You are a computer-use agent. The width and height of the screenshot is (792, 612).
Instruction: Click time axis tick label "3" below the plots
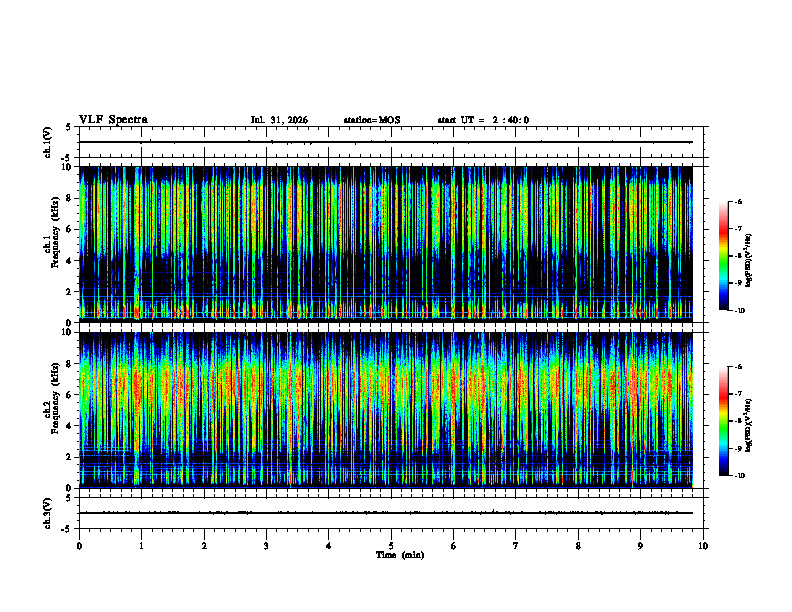coord(266,546)
